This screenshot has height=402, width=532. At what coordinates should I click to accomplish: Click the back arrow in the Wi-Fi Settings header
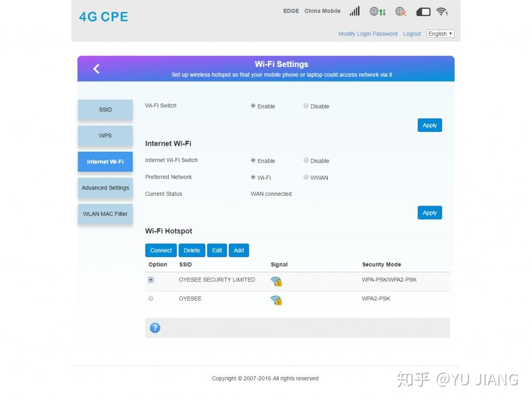point(96,68)
